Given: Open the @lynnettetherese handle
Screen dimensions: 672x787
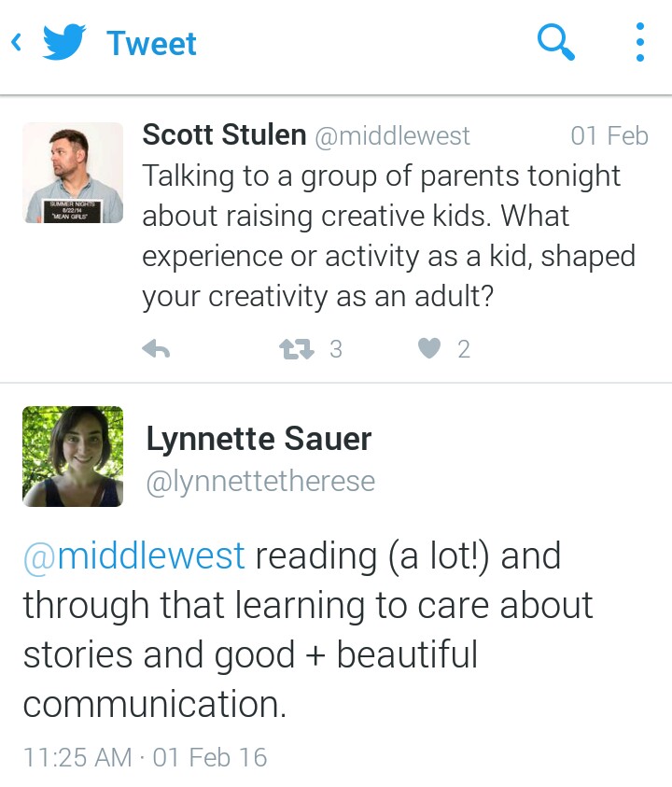Looking at the screenshot, I should coord(260,482).
